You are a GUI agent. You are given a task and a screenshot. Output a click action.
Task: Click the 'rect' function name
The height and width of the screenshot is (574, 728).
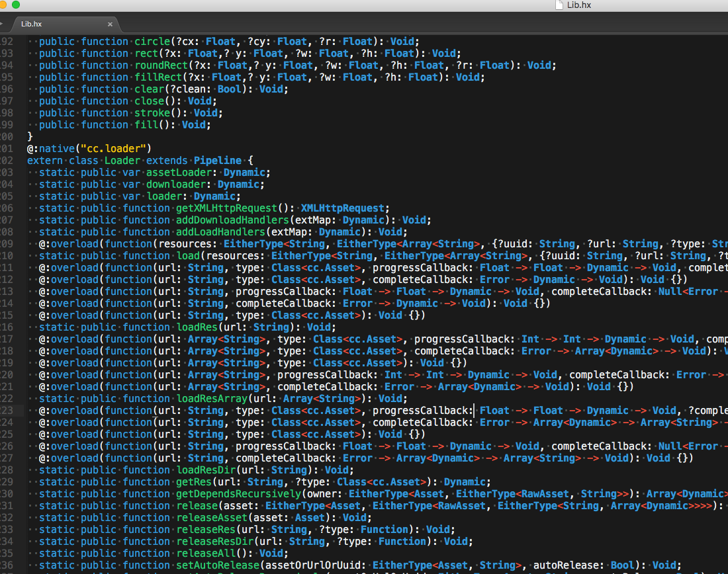(x=146, y=54)
